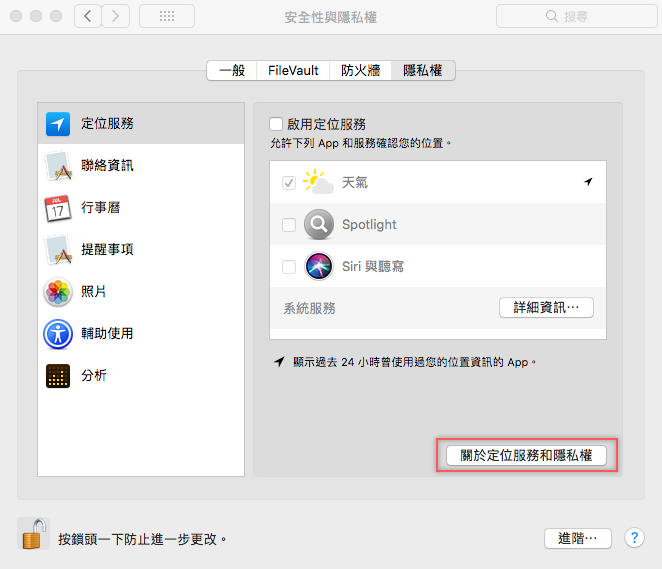Click the 系統服務 label

click(309, 308)
